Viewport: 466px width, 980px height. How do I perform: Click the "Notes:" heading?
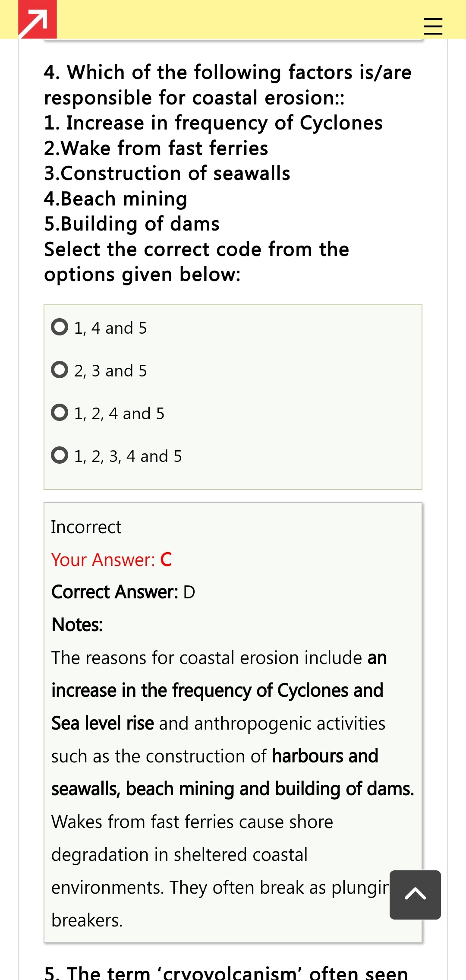click(x=77, y=625)
